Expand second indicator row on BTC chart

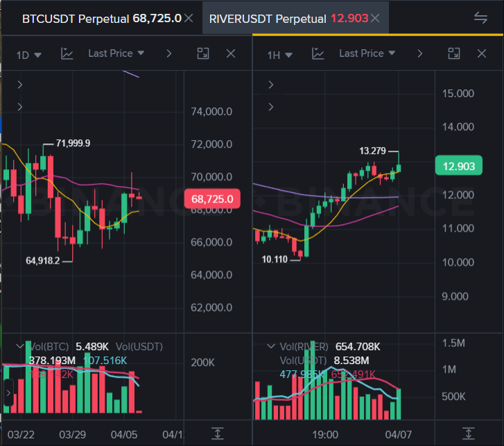[x=20, y=107]
